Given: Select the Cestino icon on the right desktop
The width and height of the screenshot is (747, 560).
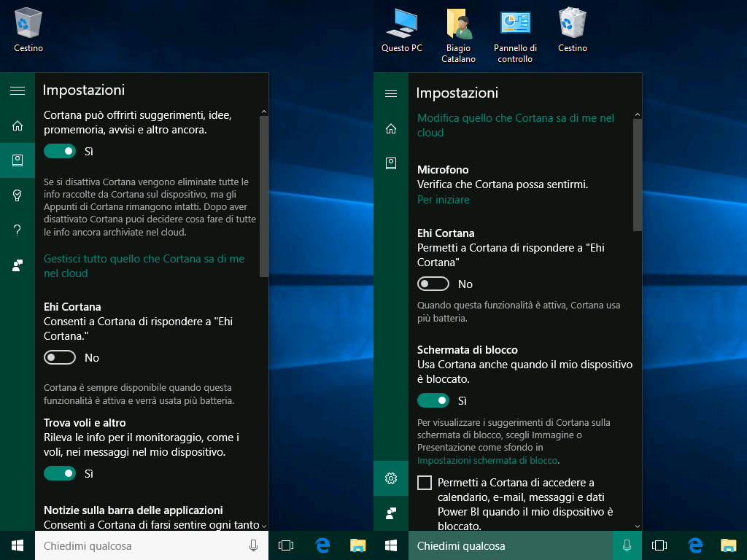Looking at the screenshot, I should click(572, 29).
